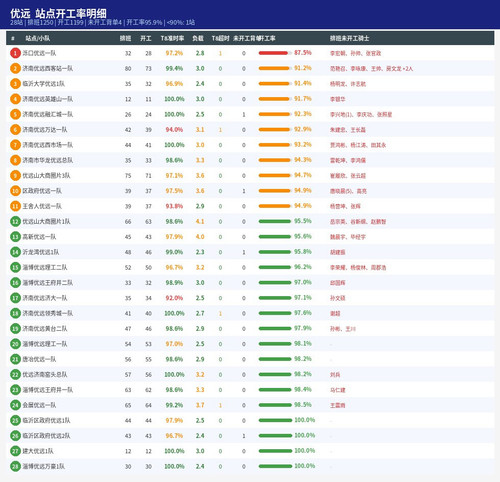
Task: Click station name 优选济南窑头总队
Action: tap(45, 375)
